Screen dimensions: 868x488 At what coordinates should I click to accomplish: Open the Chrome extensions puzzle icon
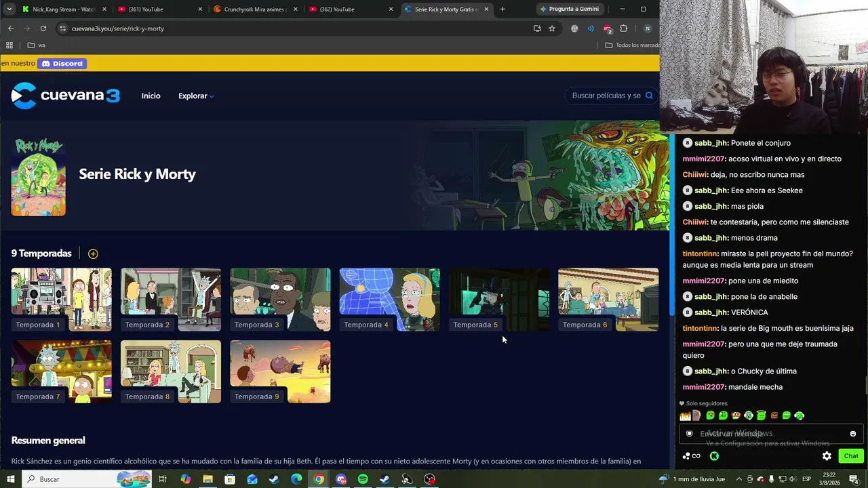[624, 28]
